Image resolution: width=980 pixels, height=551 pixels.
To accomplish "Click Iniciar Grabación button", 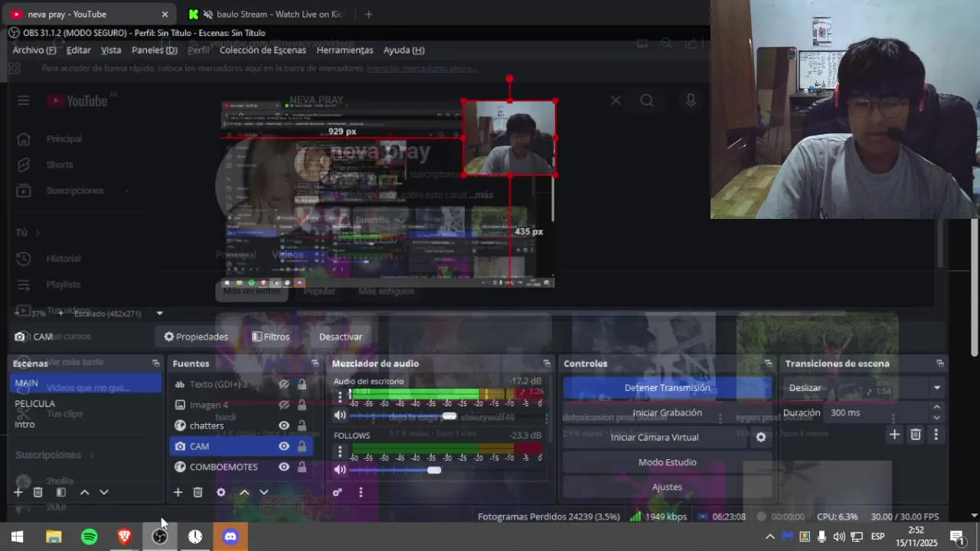I will coord(667,412).
